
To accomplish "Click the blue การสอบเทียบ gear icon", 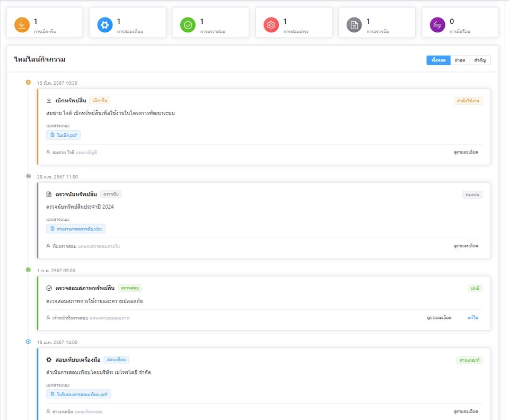I will [x=105, y=25].
